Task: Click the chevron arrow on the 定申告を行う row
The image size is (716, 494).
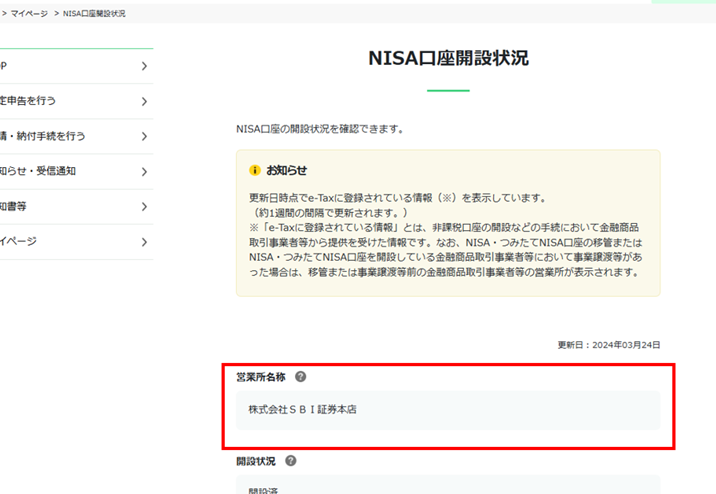Action: click(144, 101)
